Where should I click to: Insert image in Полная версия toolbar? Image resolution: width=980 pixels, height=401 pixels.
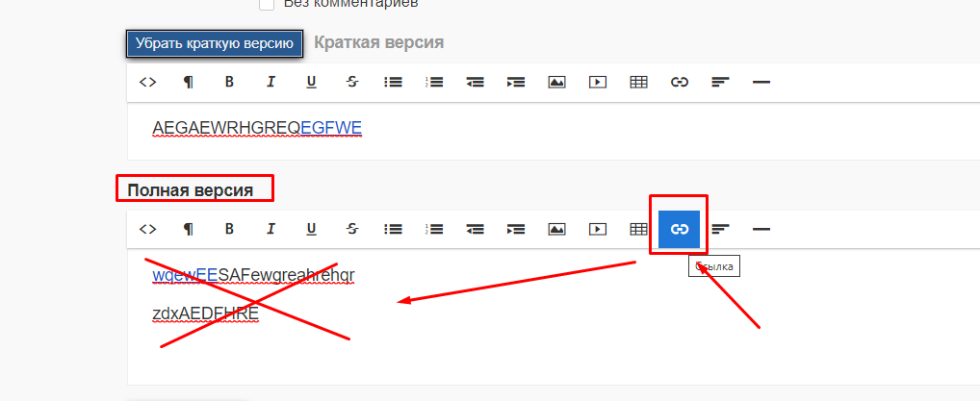(556, 229)
